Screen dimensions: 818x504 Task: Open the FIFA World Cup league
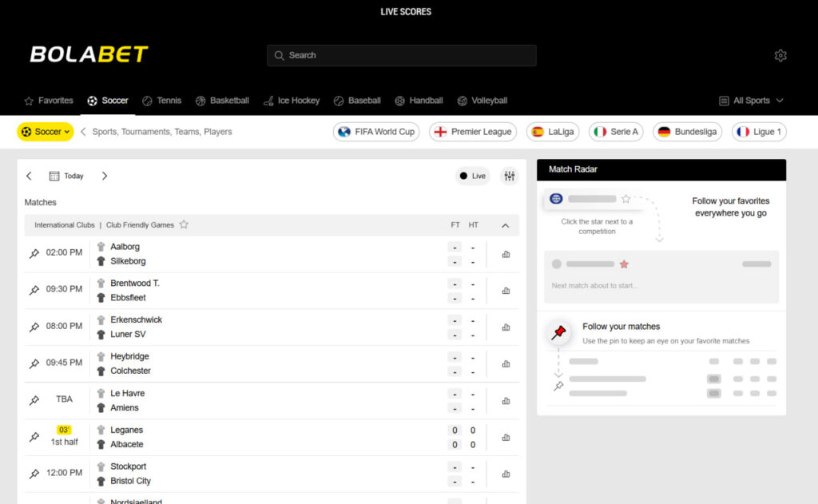(376, 132)
